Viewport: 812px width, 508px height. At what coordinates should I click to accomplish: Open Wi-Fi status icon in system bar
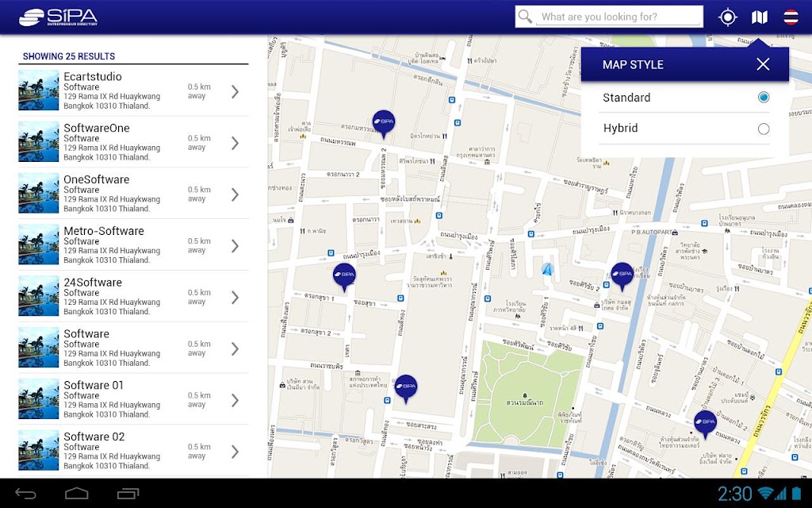click(x=765, y=494)
